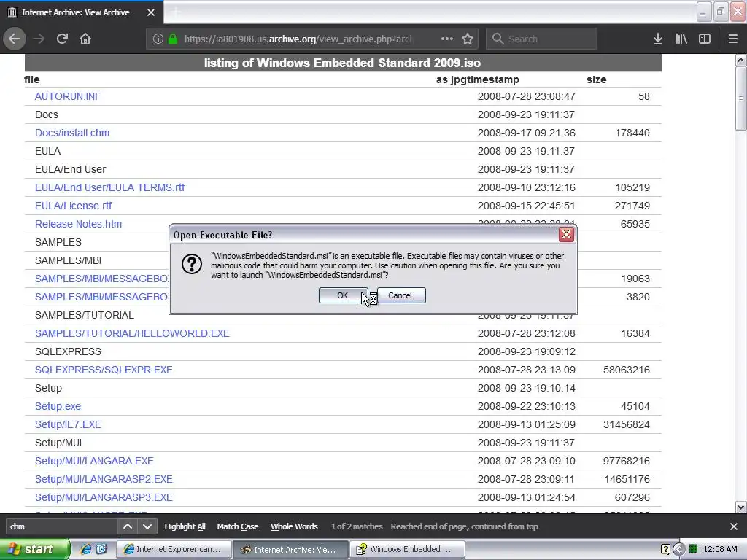This screenshot has width=747, height=560.
Task: Click the green tray icon near clock
Action: click(693, 549)
